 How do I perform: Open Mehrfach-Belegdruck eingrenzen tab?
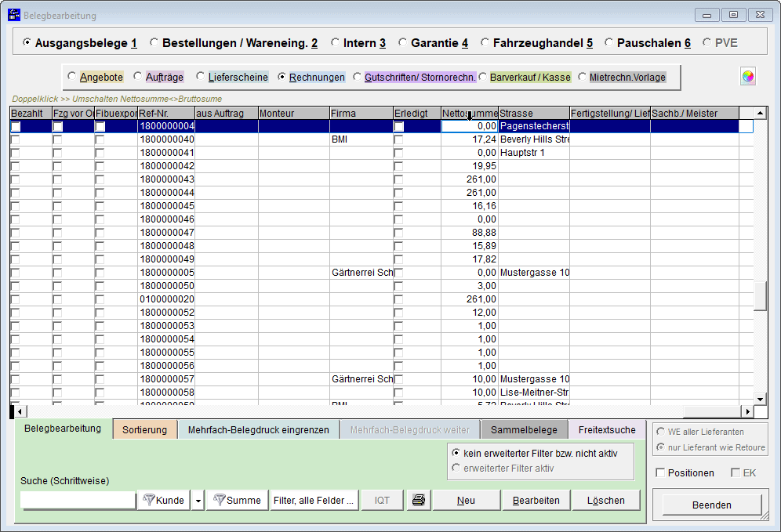point(259,430)
